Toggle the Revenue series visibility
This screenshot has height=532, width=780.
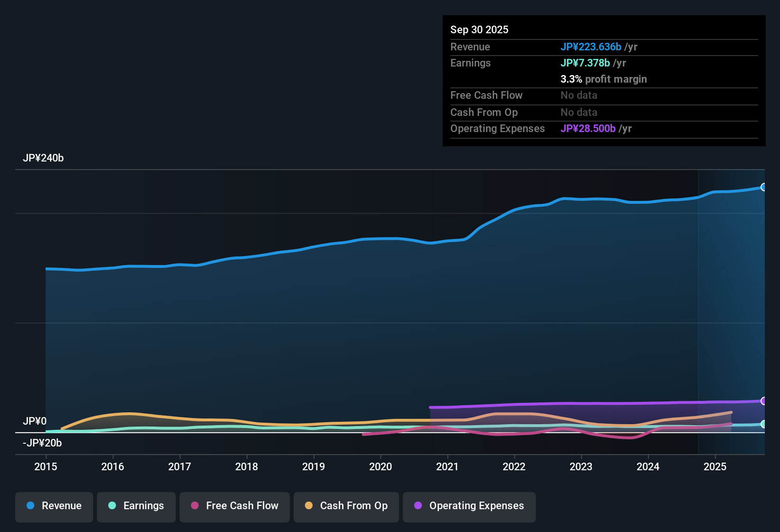point(54,506)
